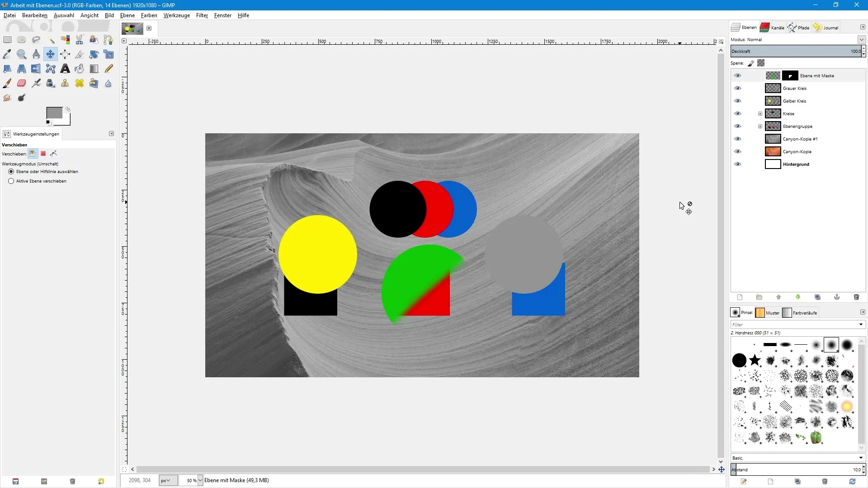868x488 pixels.
Task: Expand the Ebenengruppe layer group
Action: pos(760,127)
